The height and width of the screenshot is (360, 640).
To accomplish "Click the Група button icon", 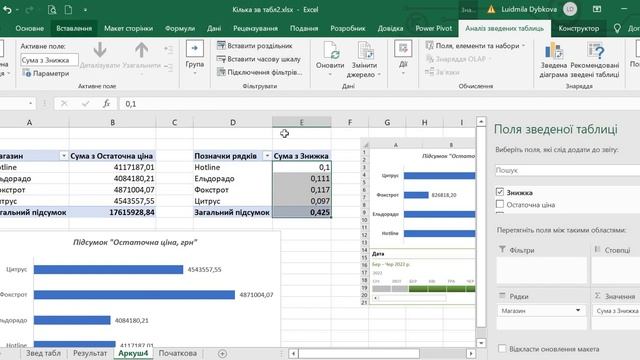I will (195, 49).
